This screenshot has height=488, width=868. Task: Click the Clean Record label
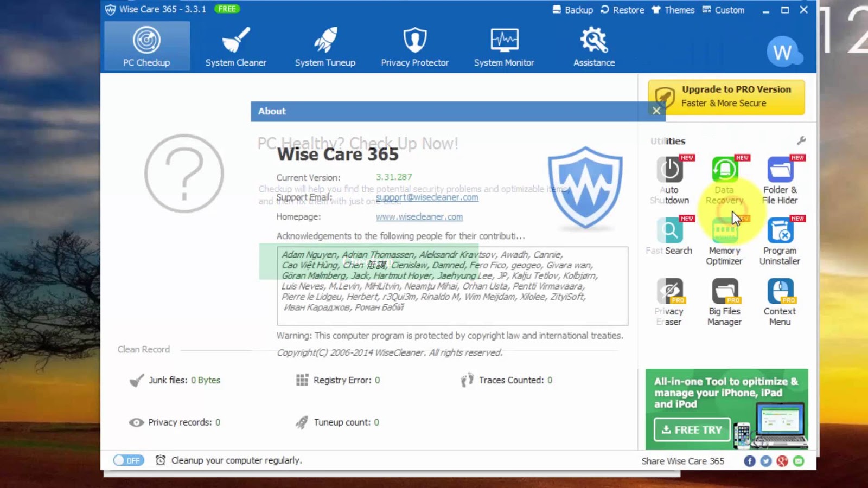144,350
